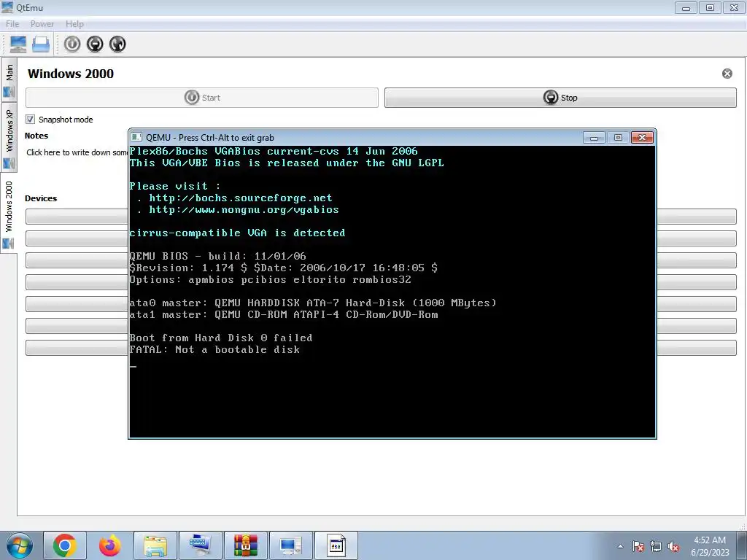Close the QEMU window with red X
Viewport: 747px width, 560px height.
(x=642, y=138)
